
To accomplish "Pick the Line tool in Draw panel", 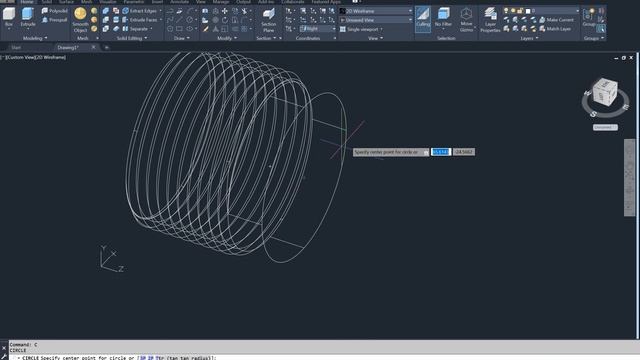I will coord(179,20).
